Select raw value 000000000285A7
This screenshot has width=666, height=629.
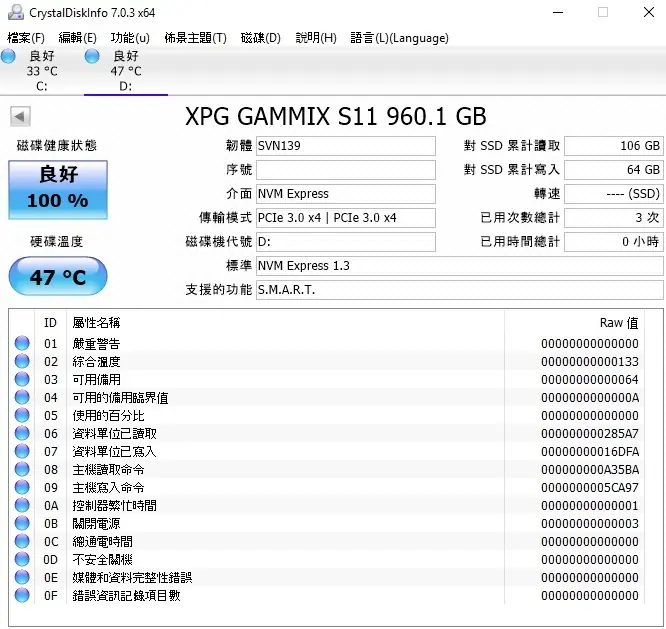point(590,434)
